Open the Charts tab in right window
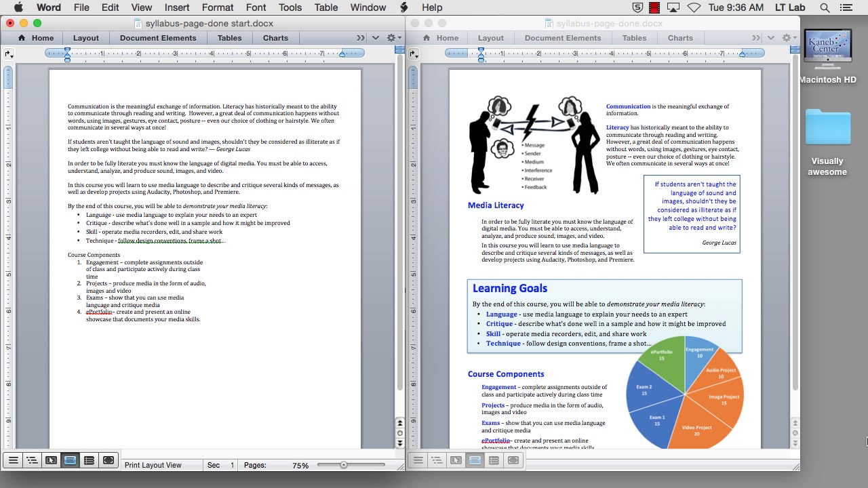This screenshot has height=488, width=868. point(680,38)
